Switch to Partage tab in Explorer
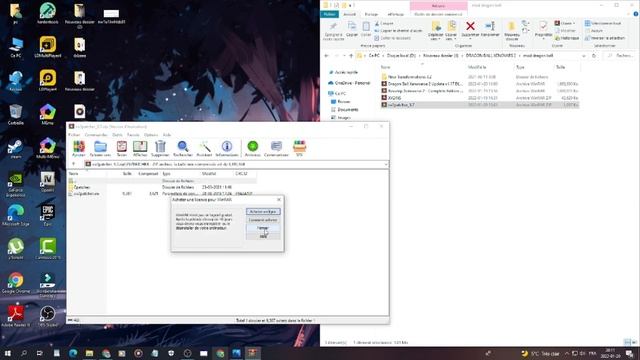Viewport: 640px width, 360px height. coord(371,14)
